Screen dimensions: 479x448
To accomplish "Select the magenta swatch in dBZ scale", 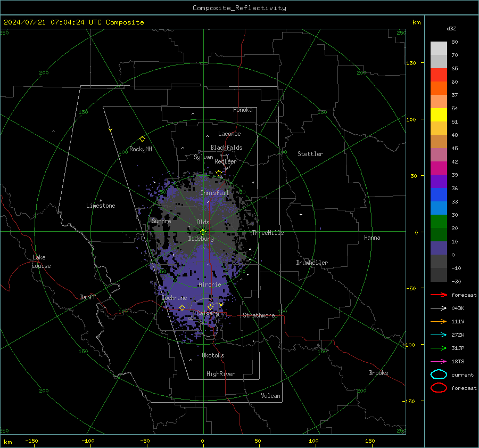I will point(439,168).
